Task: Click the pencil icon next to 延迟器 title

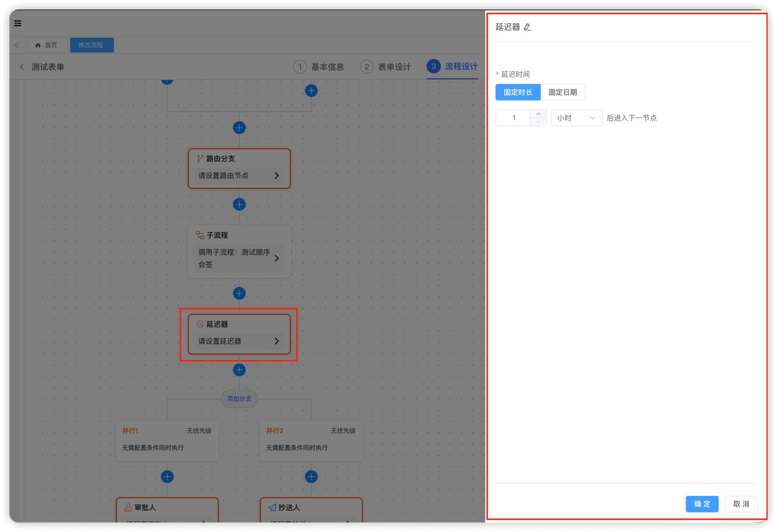Action: (527, 27)
